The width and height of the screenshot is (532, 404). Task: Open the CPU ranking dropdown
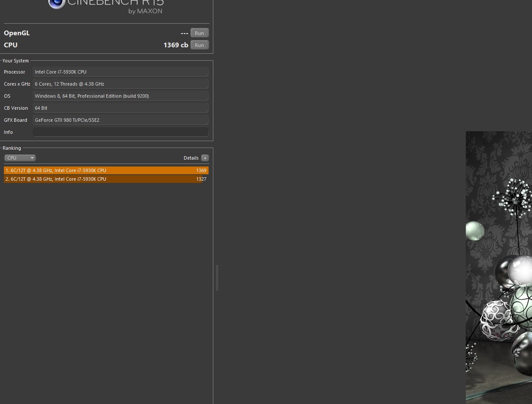coord(20,158)
